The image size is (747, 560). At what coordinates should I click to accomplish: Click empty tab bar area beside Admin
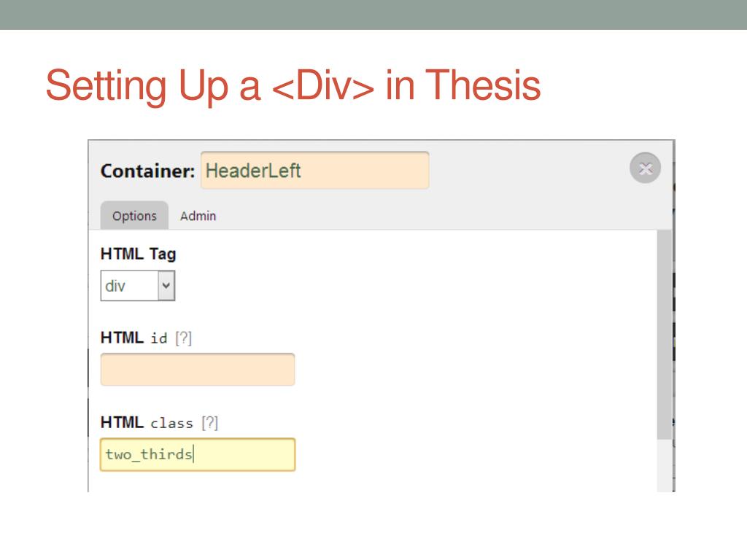point(429,216)
